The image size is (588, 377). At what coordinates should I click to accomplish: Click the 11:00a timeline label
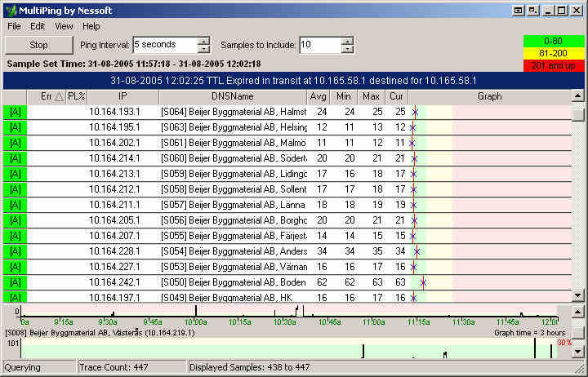coord(374,322)
